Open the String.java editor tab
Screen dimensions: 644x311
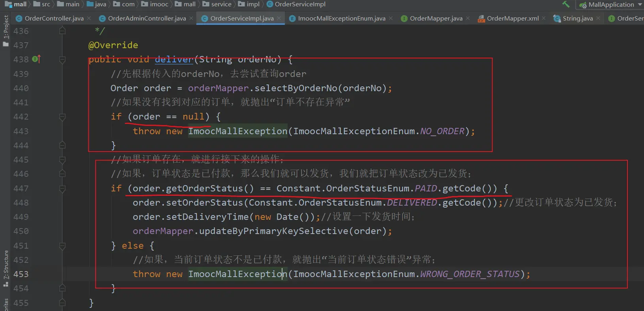[x=577, y=18]
